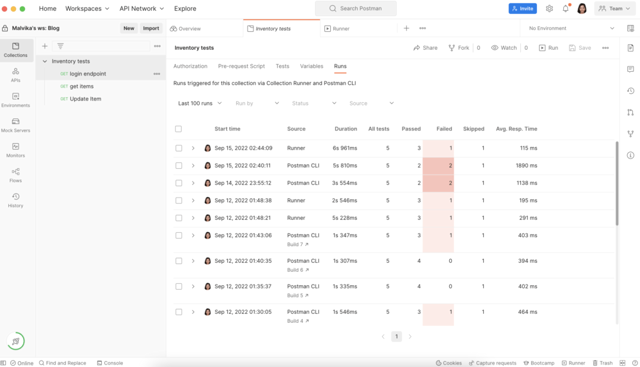Screen dimensions: 640x367
Task: Expand the Sep 15, 2022 02:44:09 run row
Action: (193, 148)
